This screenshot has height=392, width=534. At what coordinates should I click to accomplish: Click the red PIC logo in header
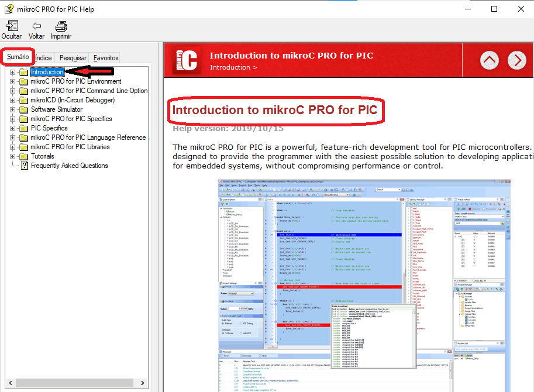click(185, 60)
